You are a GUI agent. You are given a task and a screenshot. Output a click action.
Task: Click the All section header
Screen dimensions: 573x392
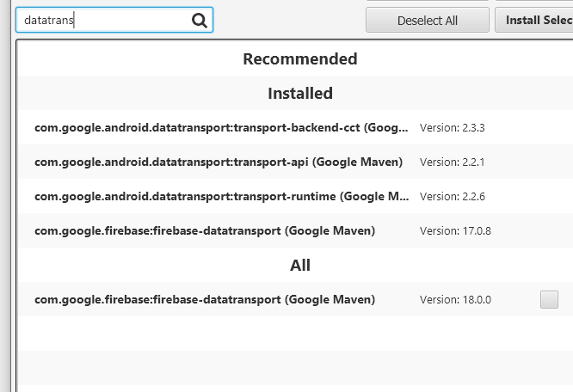299,266
